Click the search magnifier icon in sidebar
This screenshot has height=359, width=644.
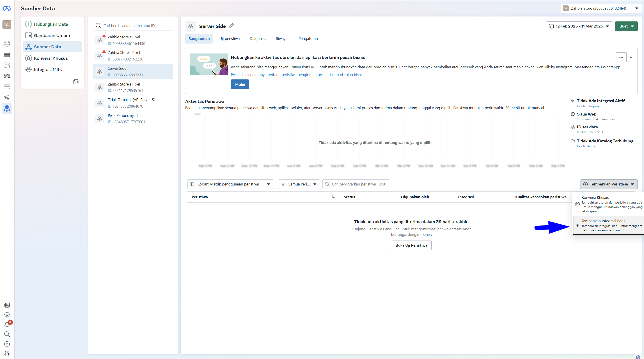click(x=7, y=334)
